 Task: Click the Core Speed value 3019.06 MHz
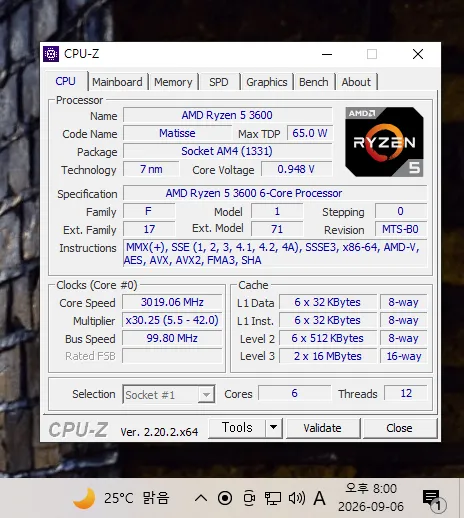point(172,302)
